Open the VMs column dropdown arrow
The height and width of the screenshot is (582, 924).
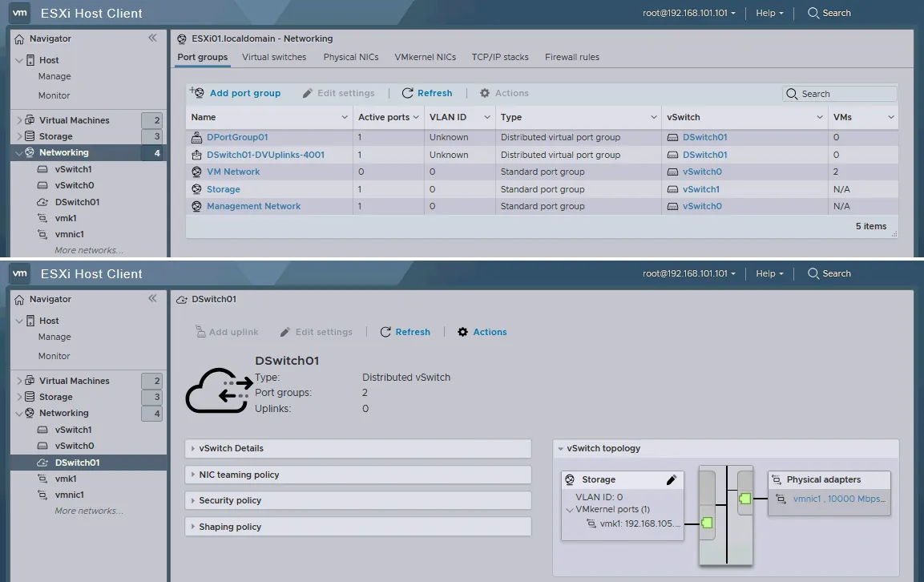891,117
